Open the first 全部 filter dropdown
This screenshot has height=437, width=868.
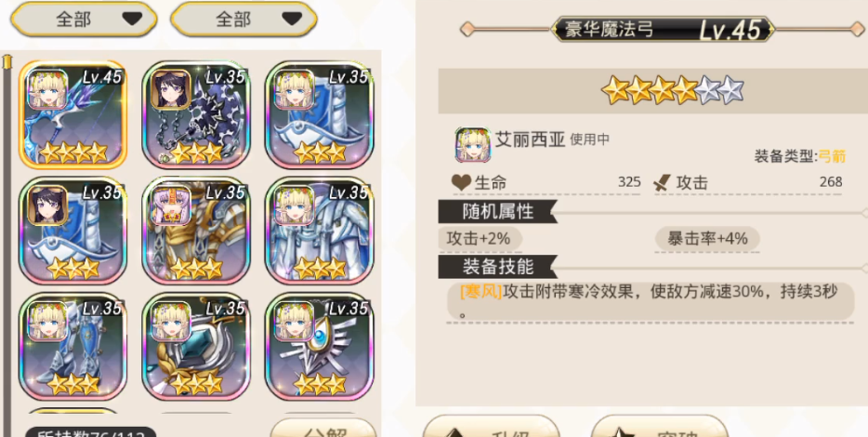click(x=84, y=20)
